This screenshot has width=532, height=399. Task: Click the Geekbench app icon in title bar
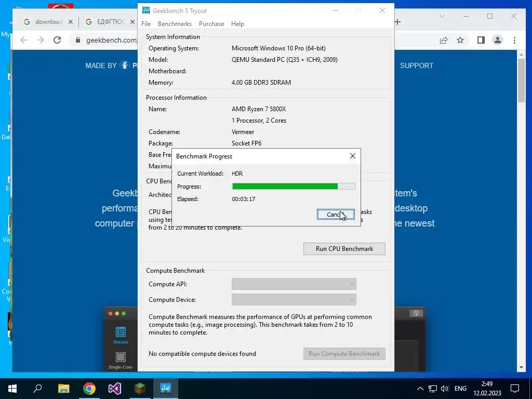(146, 10)
